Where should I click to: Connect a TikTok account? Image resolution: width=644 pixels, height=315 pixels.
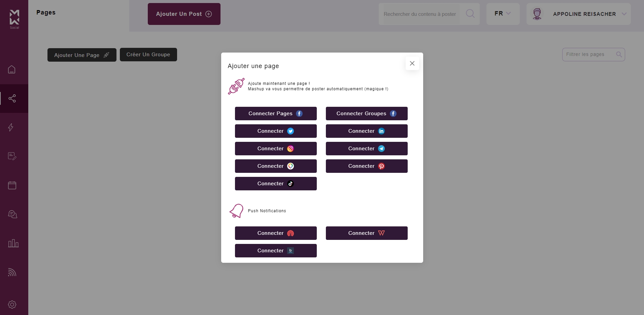[x=276, y=184]
